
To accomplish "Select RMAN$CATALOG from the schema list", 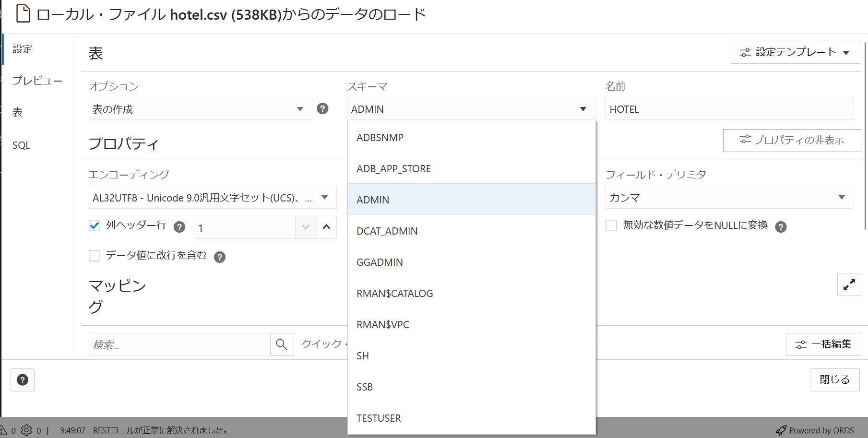I will [471, 293].
